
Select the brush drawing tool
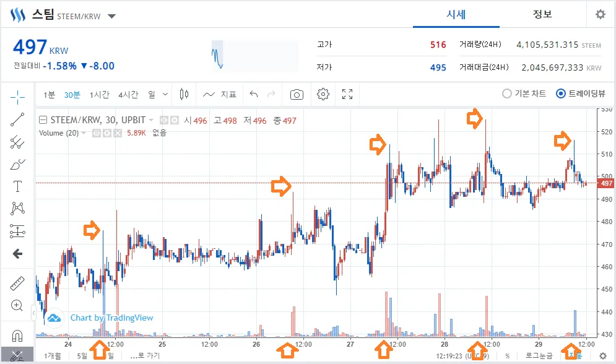click(17, 164)
